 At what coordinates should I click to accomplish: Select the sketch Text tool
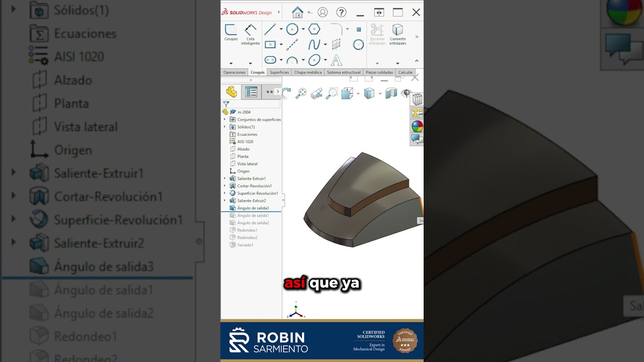337,60
